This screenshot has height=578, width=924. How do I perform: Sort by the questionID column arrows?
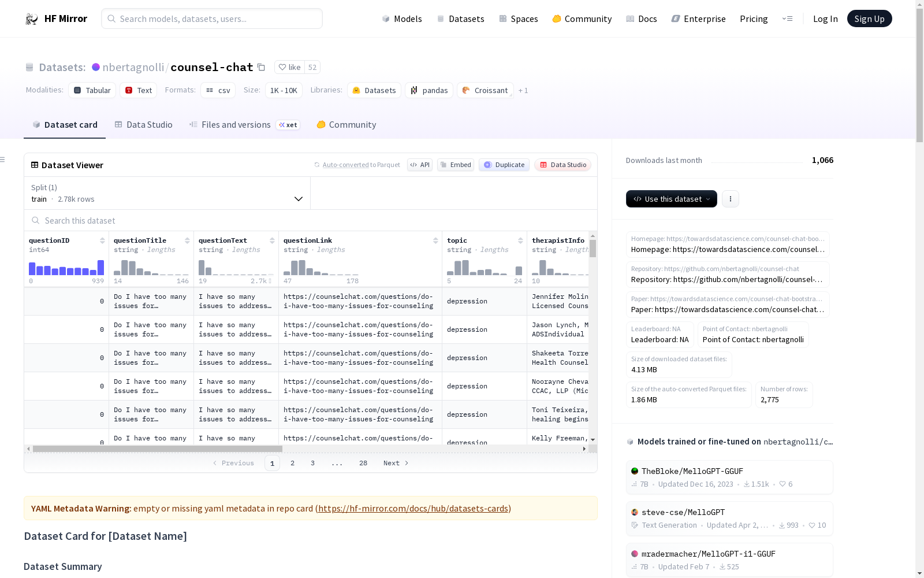(102, 240)
